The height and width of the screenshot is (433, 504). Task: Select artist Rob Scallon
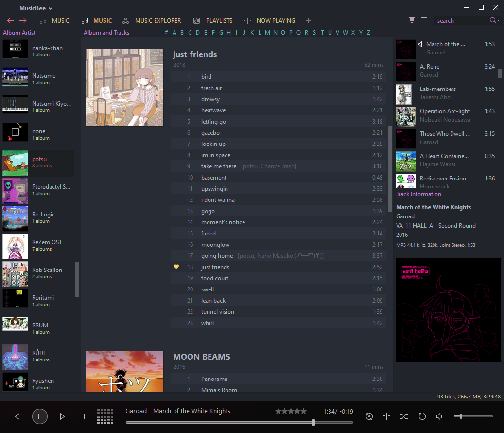(38, 274)
